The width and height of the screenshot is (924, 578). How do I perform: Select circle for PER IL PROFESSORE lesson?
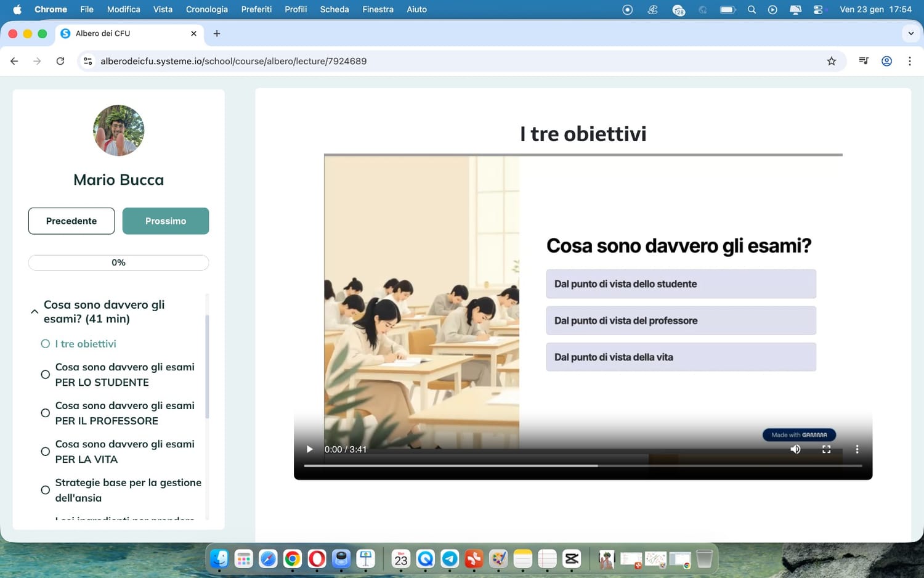click(x=45, y=413)
